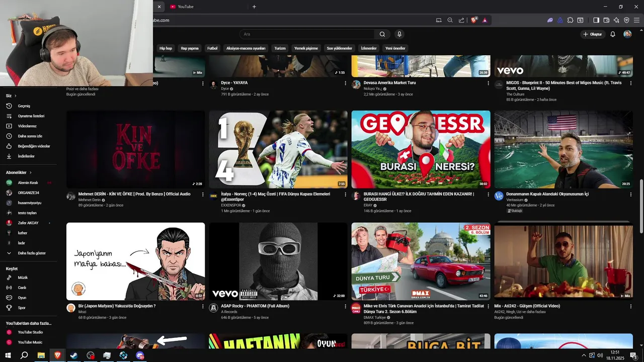
Task: Open options menu for Devasa Amerika Market Turu
Action: coord(488,83)
